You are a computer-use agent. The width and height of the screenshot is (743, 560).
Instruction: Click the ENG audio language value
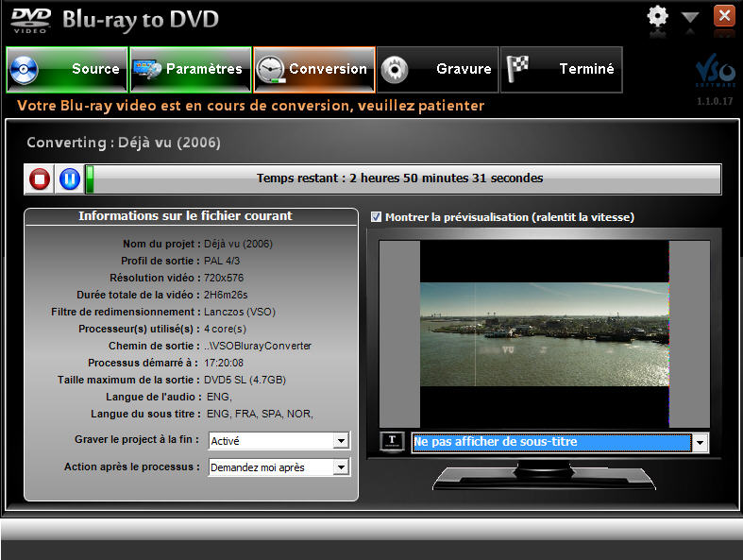click(219, 397)
